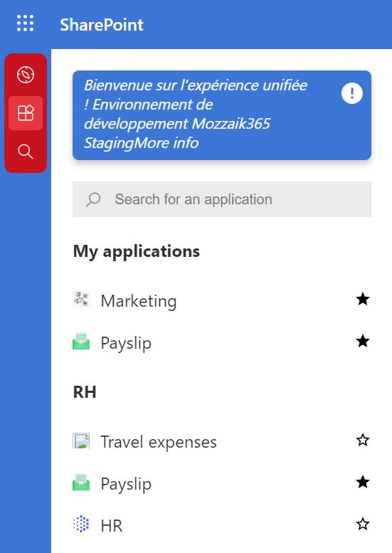Open the SharePoint home link
392x553 pixels.
point(102,25)
